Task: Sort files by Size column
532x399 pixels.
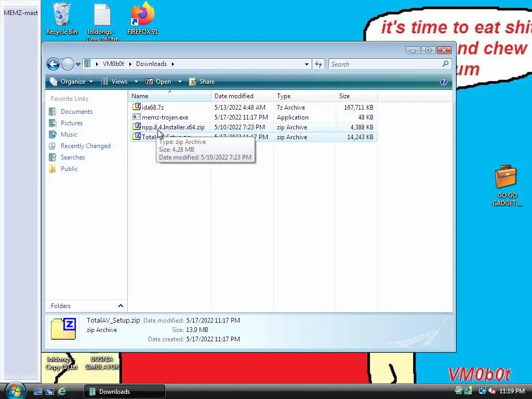Action: click(356, 96)
